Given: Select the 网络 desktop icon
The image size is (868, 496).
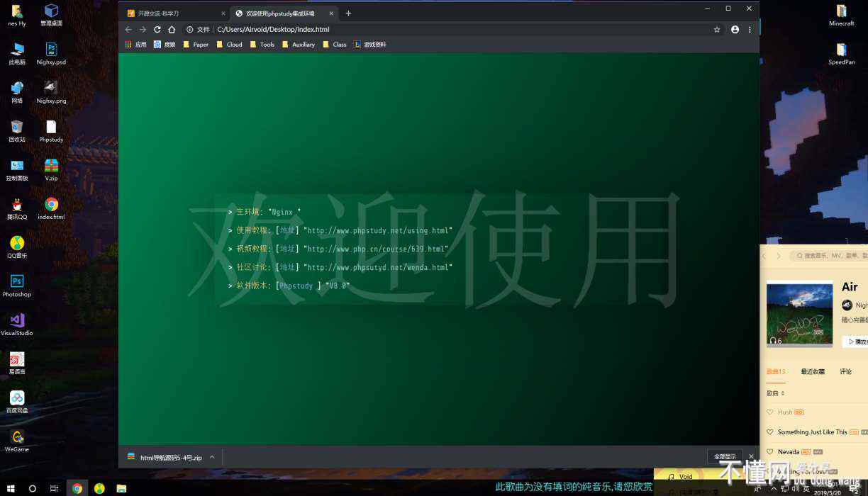Looking at the screenshot, I should (17, 93).
